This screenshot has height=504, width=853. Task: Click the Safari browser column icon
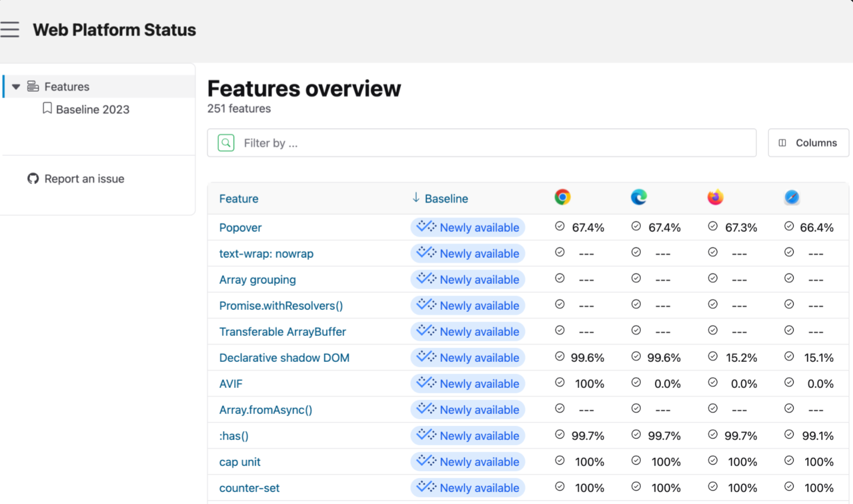(x=791, y=197)
